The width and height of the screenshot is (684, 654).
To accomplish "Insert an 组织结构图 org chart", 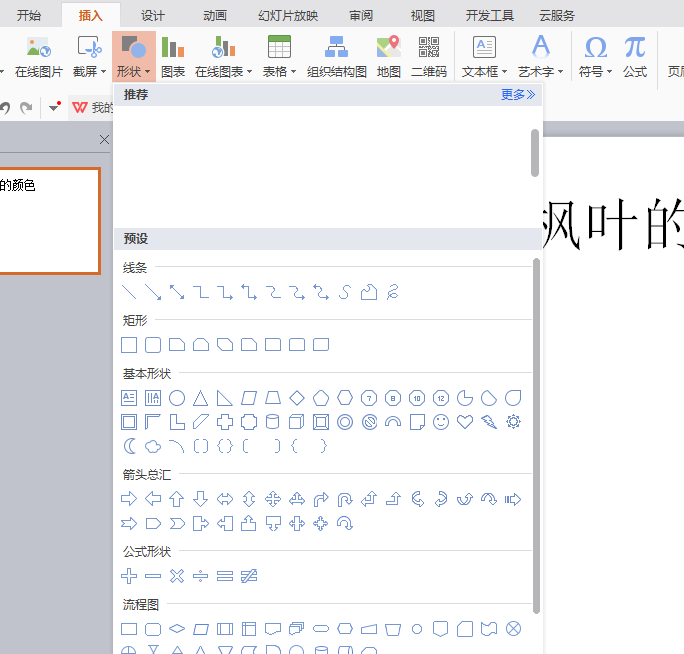I will click(x=336, y=57).
